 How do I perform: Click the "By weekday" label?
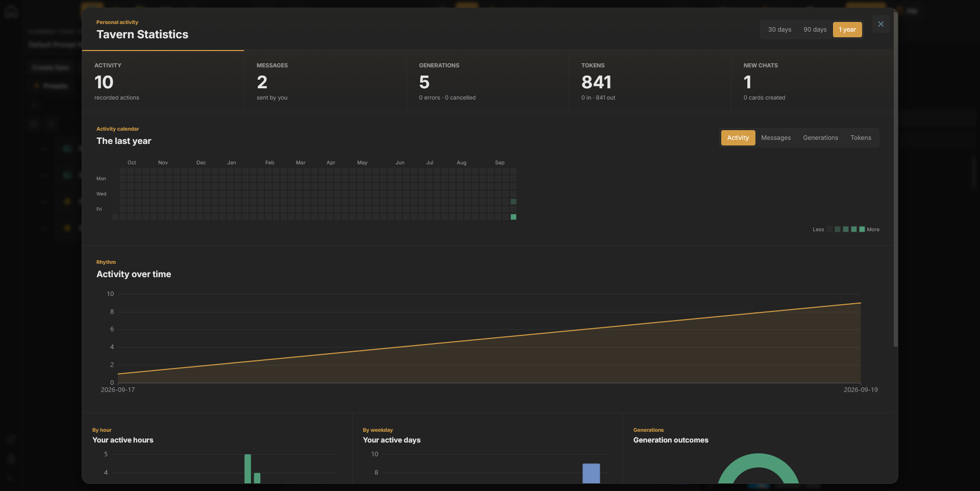(x=378, y=430)
